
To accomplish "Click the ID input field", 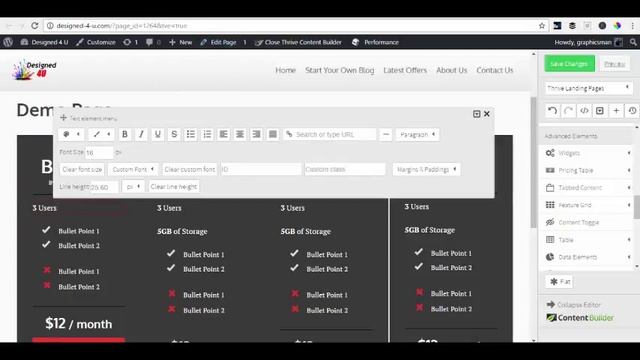I will click(x=261, y=169).
